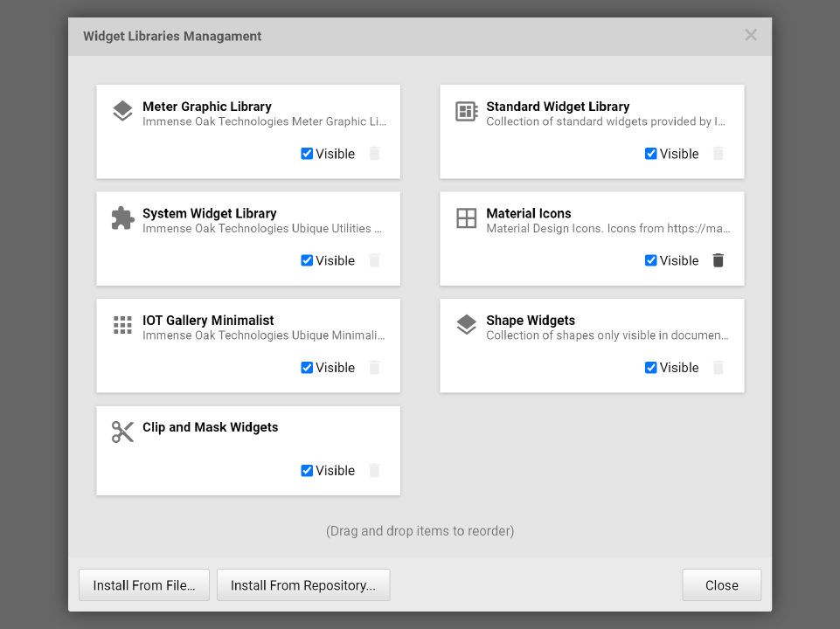Delete Material Icons using its trash icon

tap(718, 260)
